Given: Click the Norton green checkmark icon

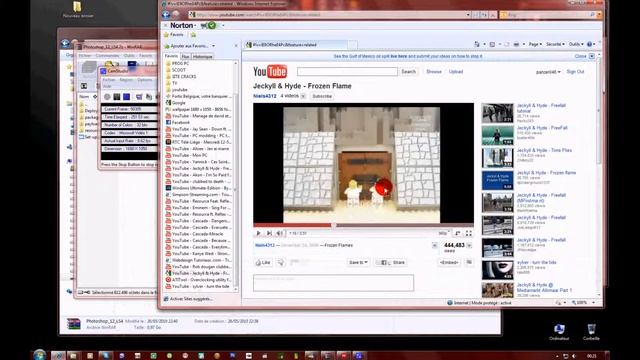Looking at the screenshot, I should [x=212, y=25].
